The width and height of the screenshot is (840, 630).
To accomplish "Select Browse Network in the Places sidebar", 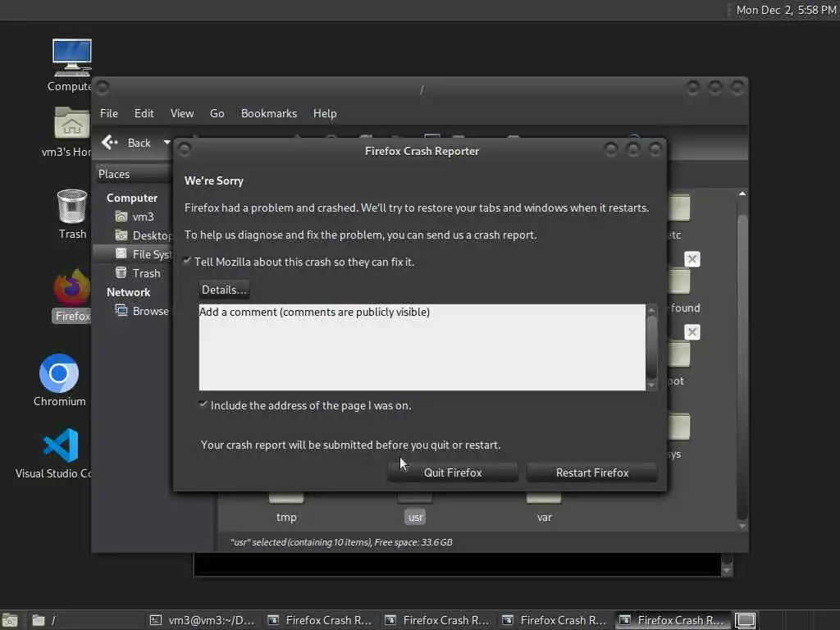I will click(143, 311).
